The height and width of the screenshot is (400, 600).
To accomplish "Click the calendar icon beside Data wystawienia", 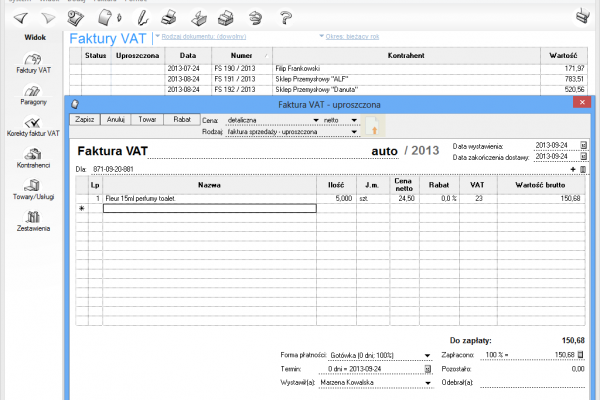I will tap(584, 145).
